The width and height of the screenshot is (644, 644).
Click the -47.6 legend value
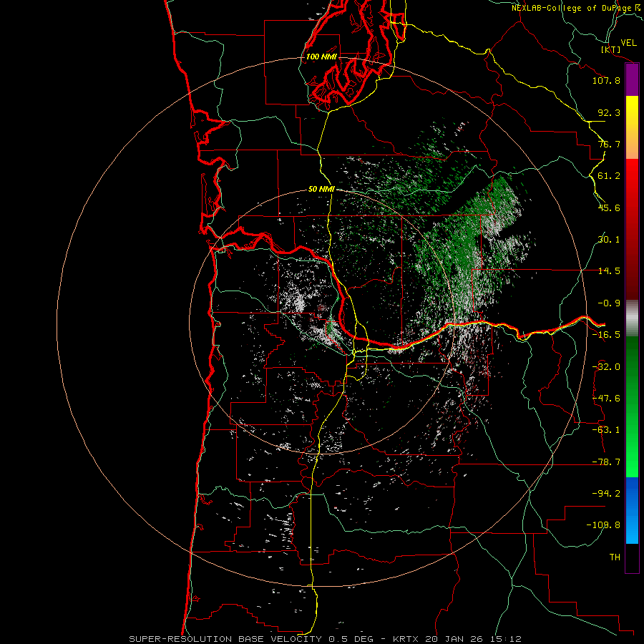coord(606,399)
